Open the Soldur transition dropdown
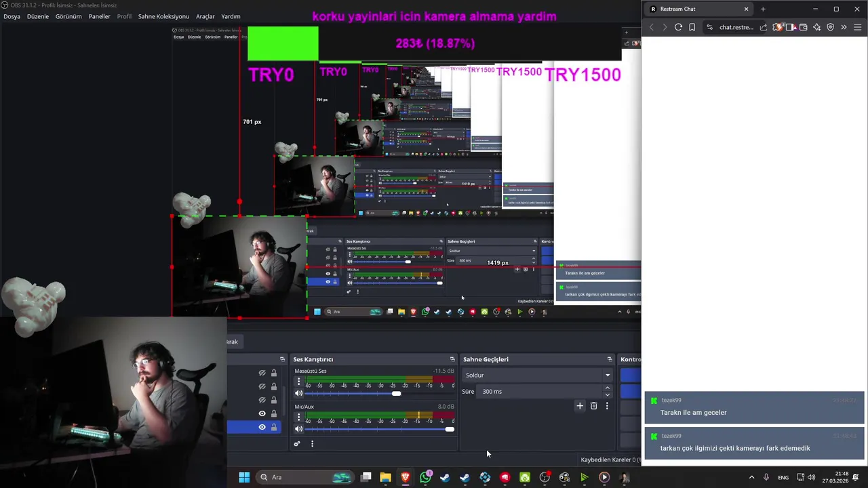 coord(538,375)
